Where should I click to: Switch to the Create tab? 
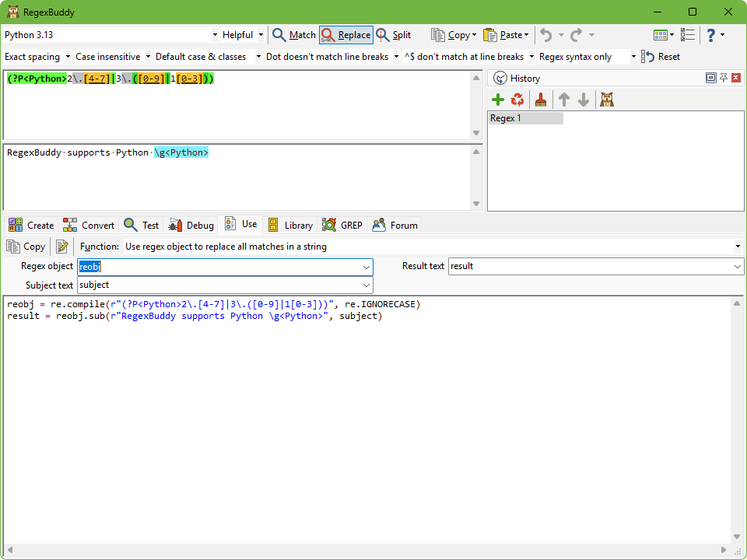[x=31, y=226]
